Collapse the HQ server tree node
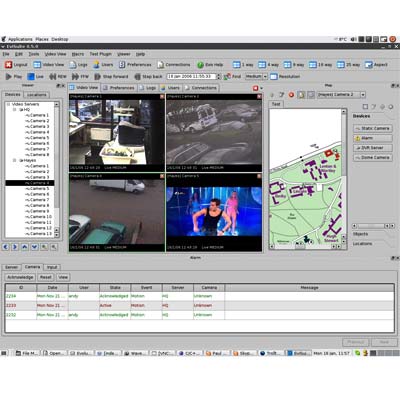Image resolution: width=400 pixels, height=400 pixels. tap(15, 110)
